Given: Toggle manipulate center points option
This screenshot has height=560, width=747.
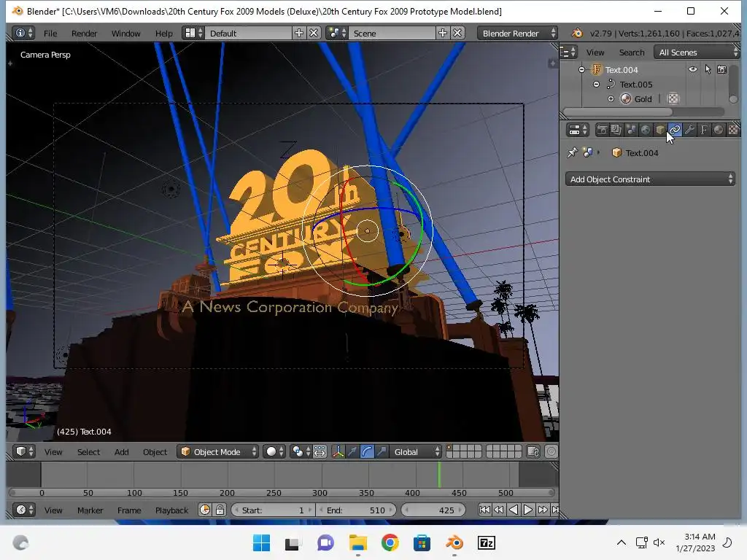Looking at the screenshot, I should [x=320, y=451].
